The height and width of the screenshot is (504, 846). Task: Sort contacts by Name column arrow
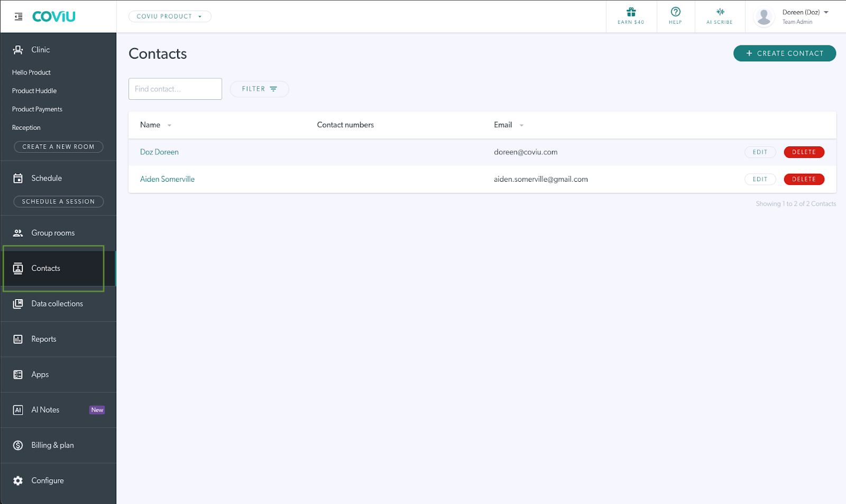point(169,126)
